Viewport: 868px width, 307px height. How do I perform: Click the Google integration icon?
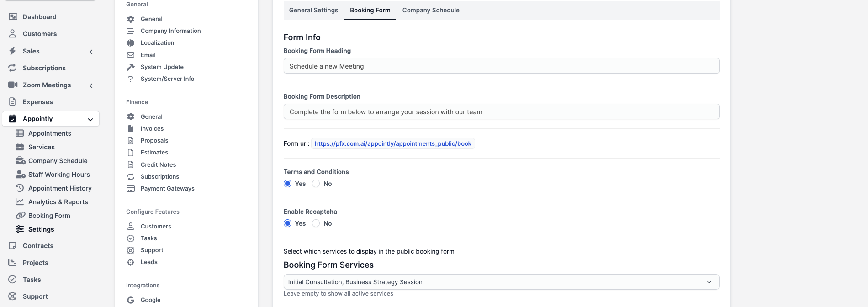click(131, 300)
